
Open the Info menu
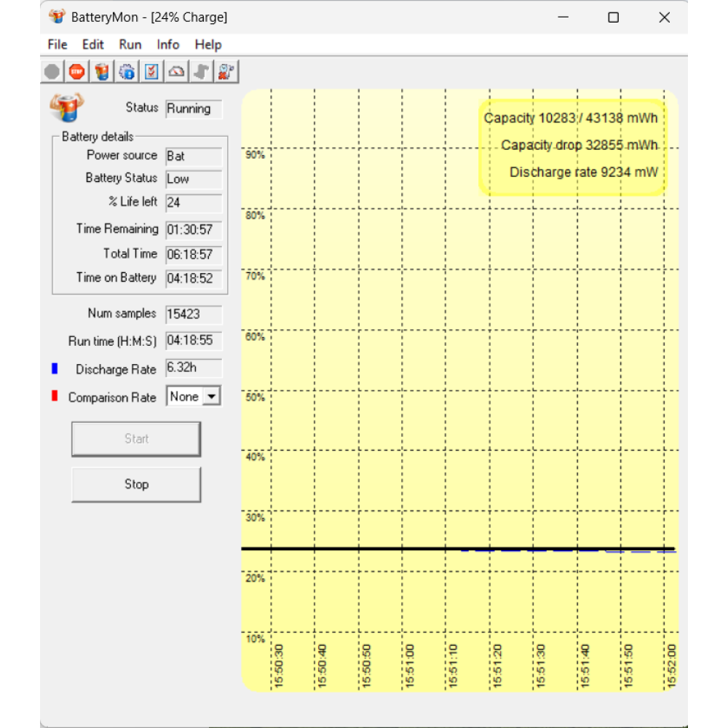coord(168,44)
